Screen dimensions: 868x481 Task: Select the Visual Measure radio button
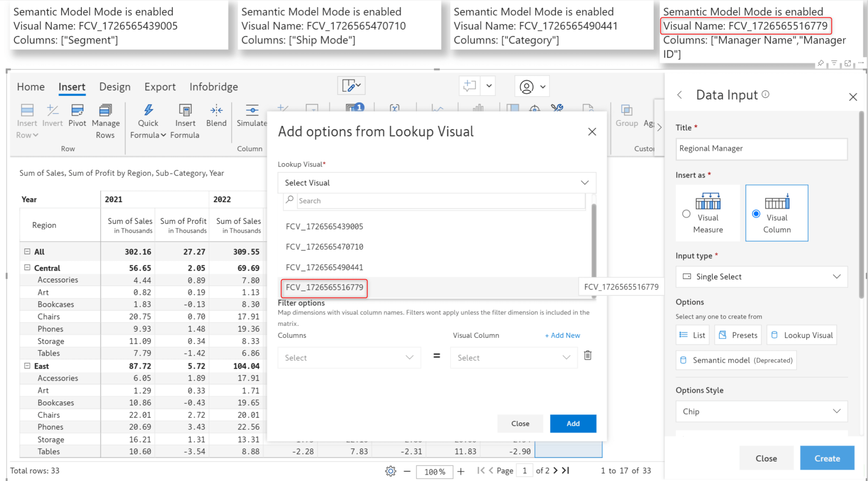(687, 214)
